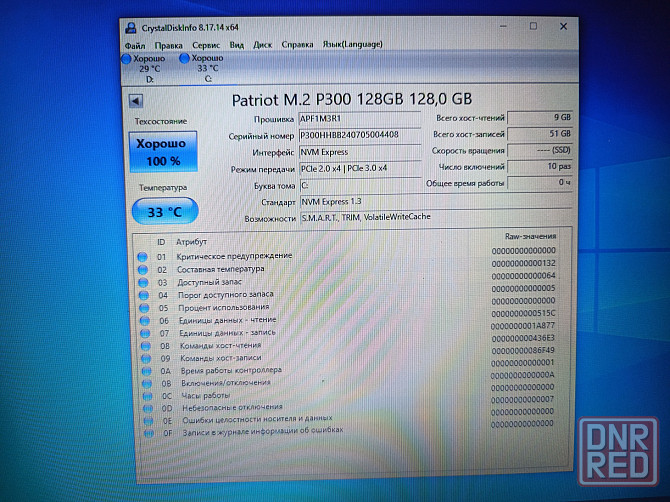Viewport: 670px width, 502px height.
Task: Click the status circle for attribute 0B
Action: click(147, 383)
